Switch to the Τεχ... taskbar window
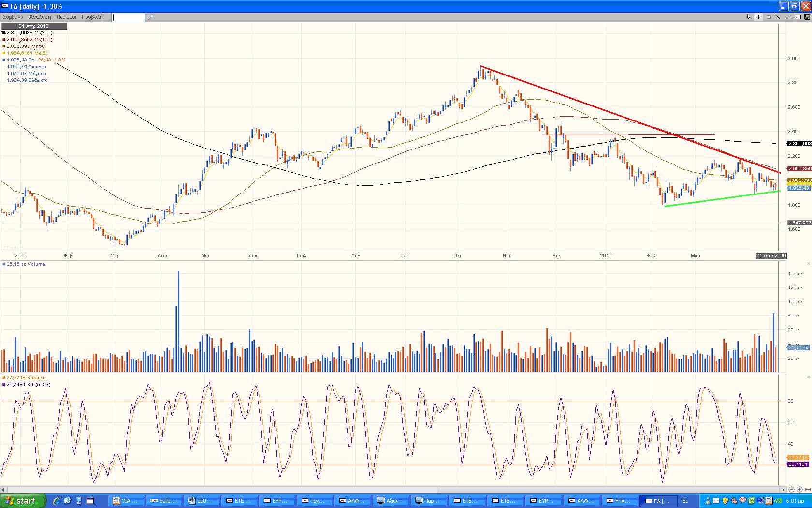Image resolution: width=812 pixels, height=508 pixels. tap(314, 501)
